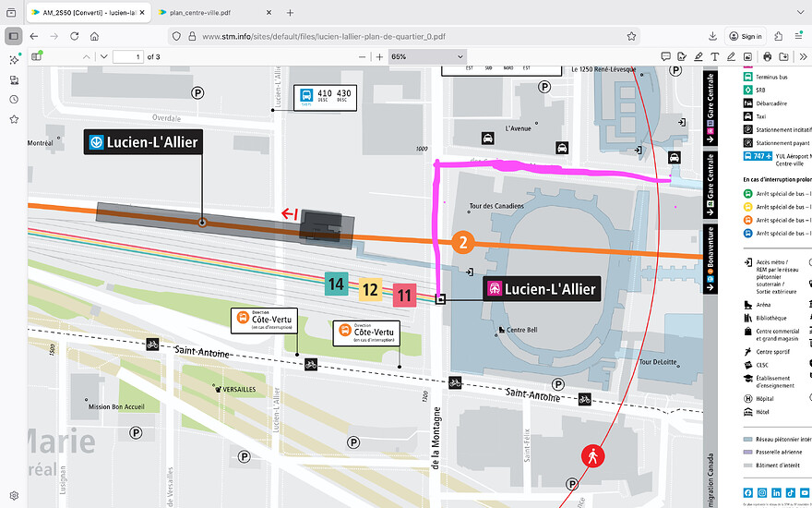The width and height of the screenshot is (812, 508).
Task: Click the 410 430 bus stop box
Action: click(325, 98)
